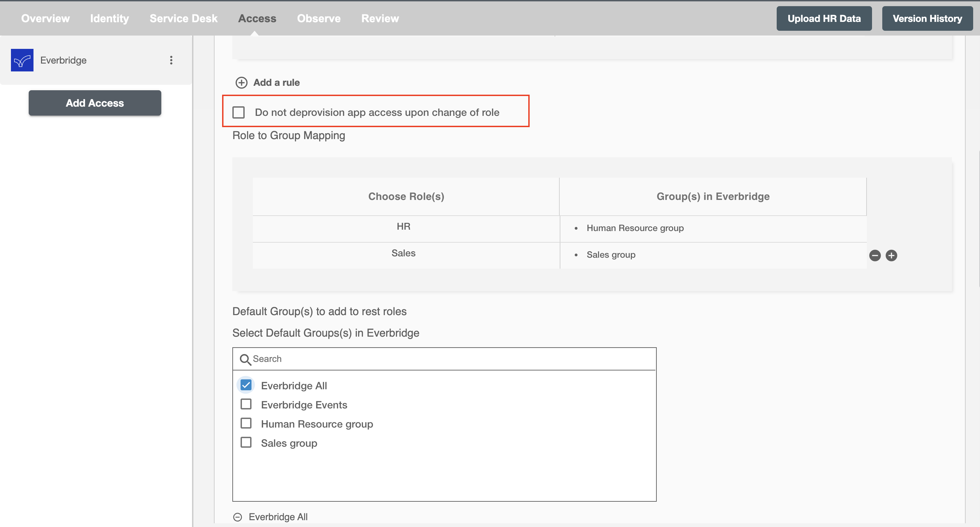Click the search magnifier icon in groups list
980x527 pixels.
[x=245, y=359]
